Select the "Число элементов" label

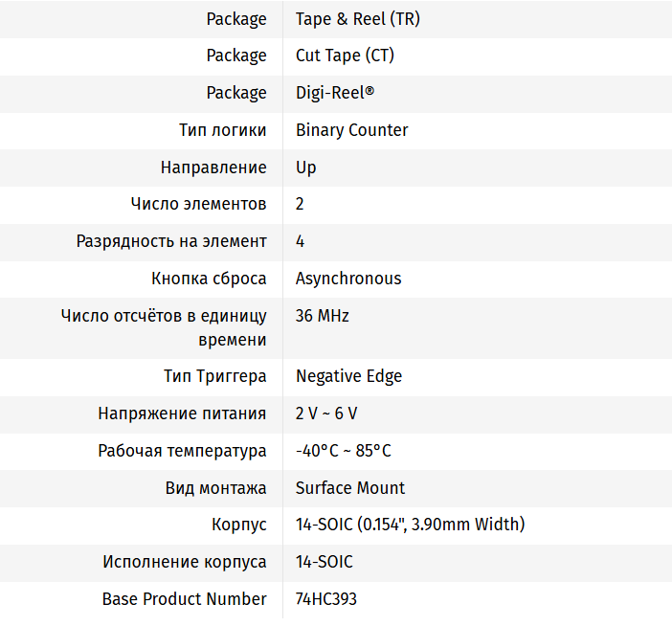[198, 204]
